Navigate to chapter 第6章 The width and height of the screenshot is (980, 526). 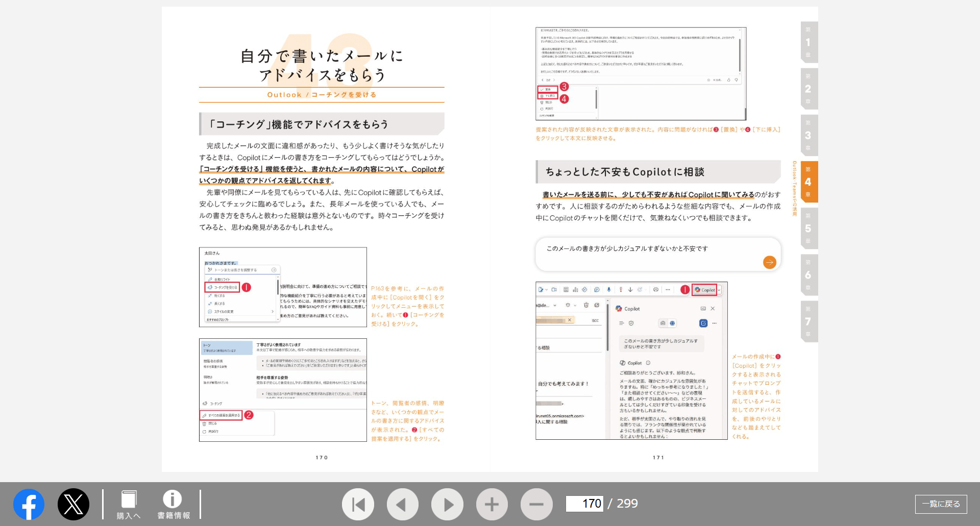[x=808, y=274]
